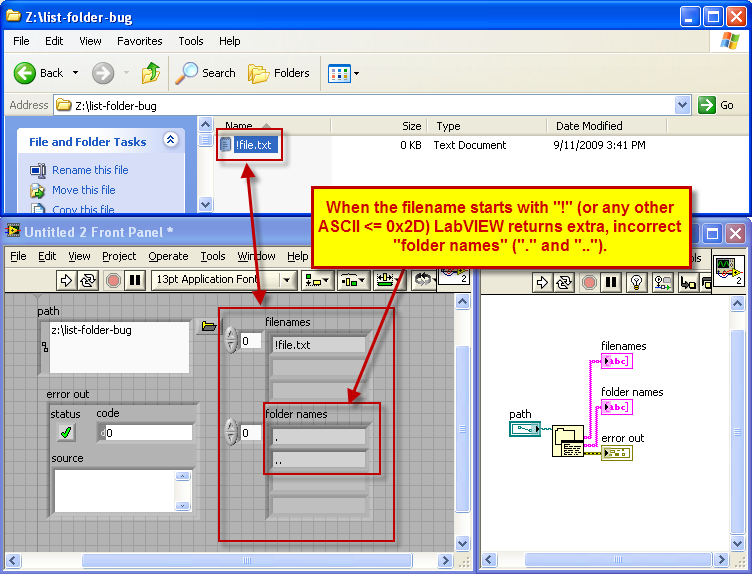Select the folder names indicator terminal
The height and width of the screenshot is (574, 752).
pos(617,407)
